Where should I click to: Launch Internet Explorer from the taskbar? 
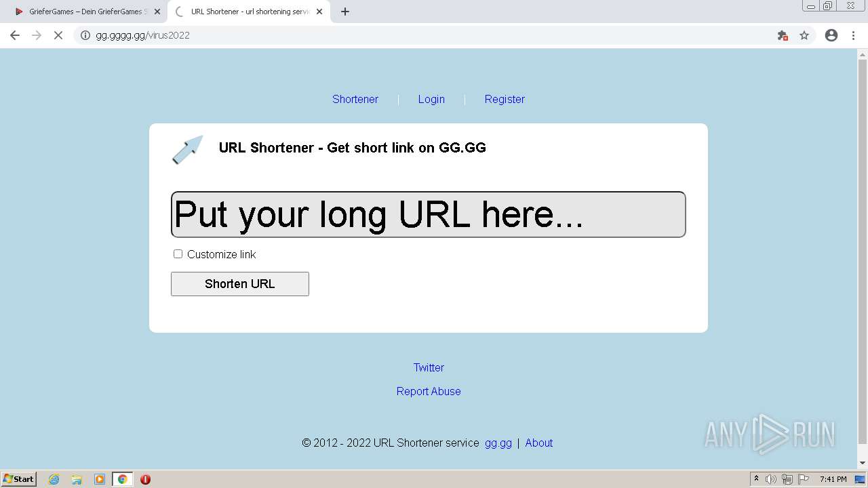pos(54,479)
